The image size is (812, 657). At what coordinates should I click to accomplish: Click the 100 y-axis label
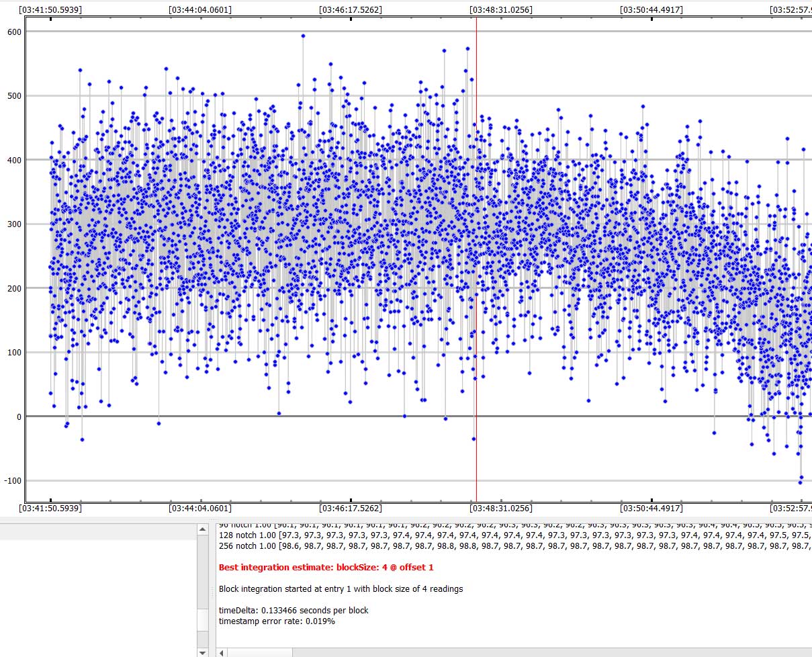coord(14,353)
